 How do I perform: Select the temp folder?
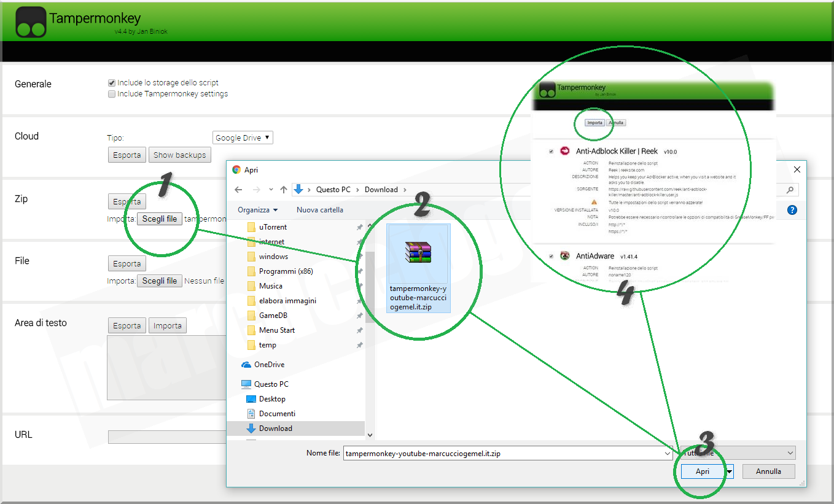pos(268,345)
